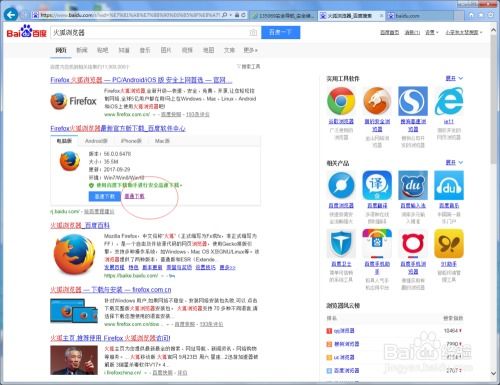Viewport: 500px width, 385px height.
Task: Select the 知道 search category tab
Action: tap(124, 50)
